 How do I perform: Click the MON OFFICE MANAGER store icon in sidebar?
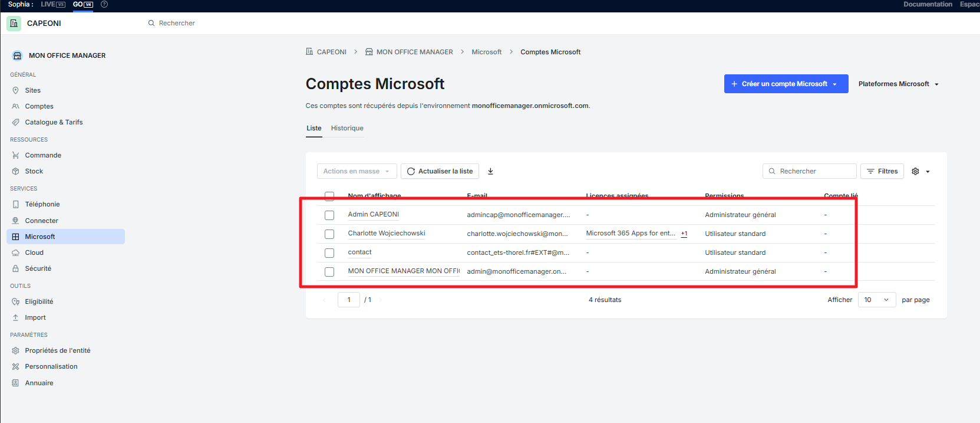[x=17, y=55]
